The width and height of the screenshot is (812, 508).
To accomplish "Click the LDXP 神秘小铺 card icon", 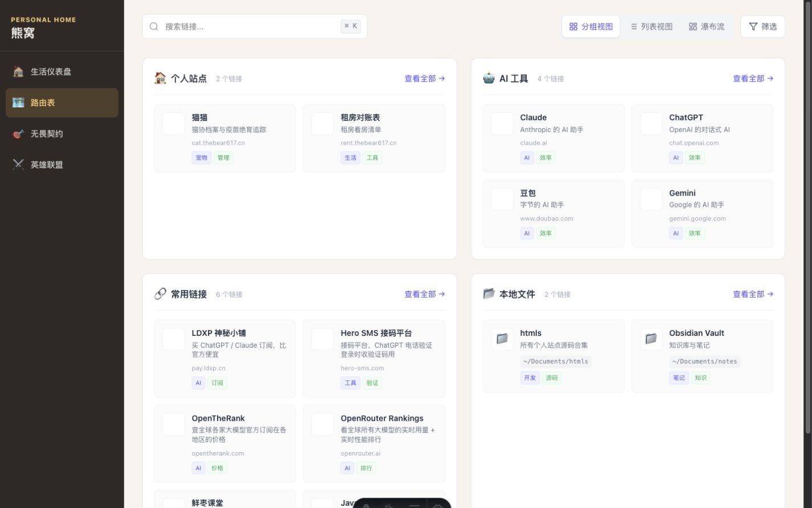I will pos(174,339).
